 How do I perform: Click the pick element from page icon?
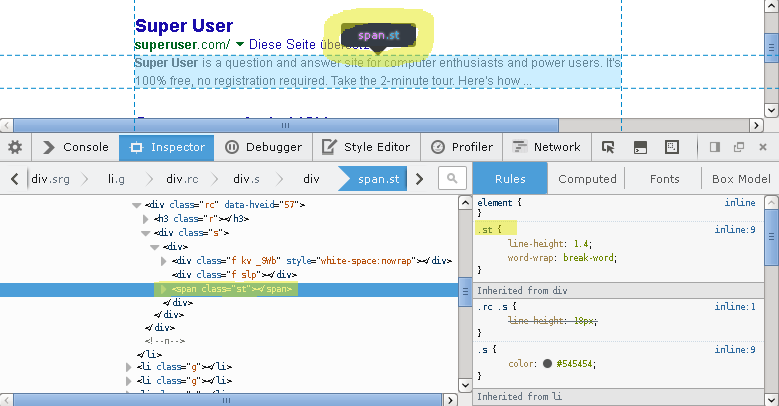tap(608, 147)
